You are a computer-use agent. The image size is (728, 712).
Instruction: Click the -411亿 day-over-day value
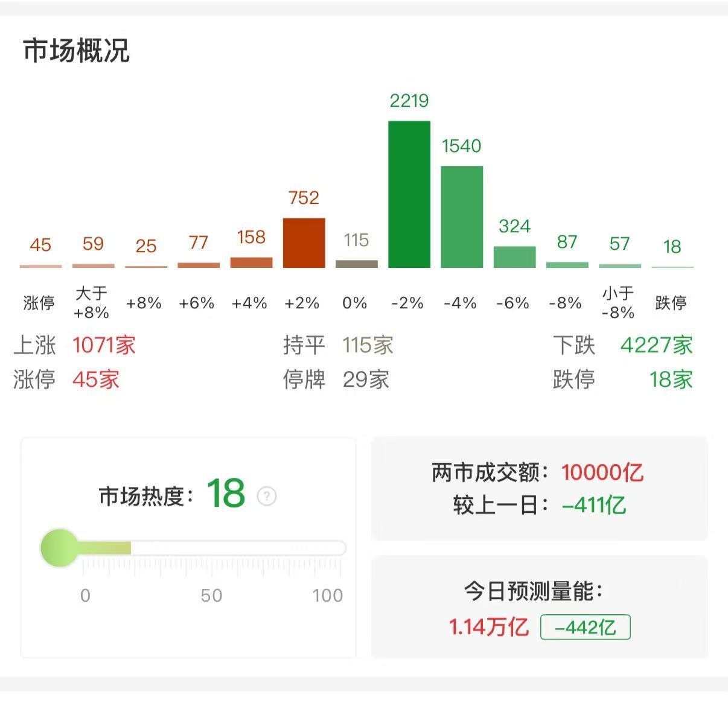[594, 505]
